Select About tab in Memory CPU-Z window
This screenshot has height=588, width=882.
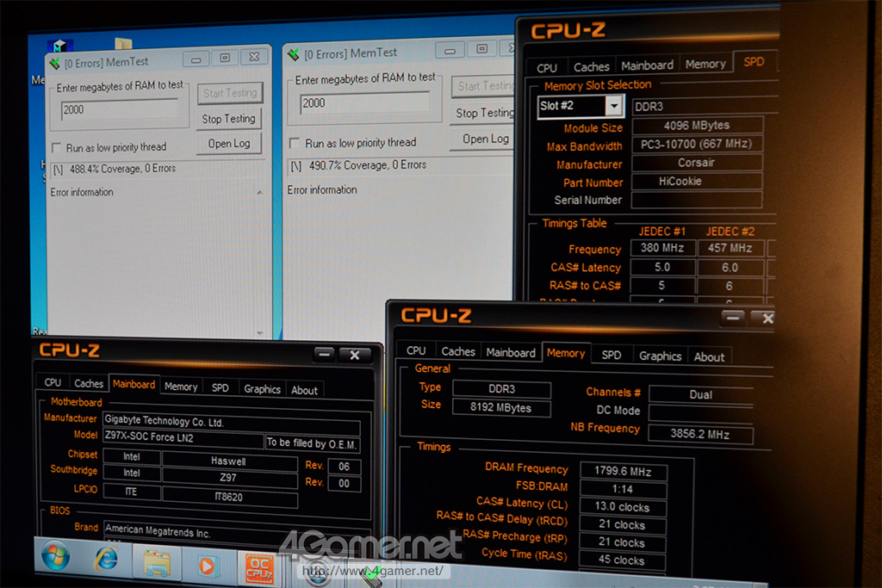tap(709, 357)
